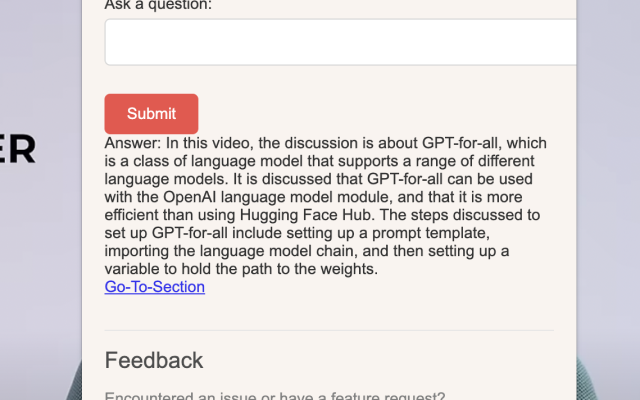
Task: Open the Go-To-Section link
Action: tap(154, 287)
